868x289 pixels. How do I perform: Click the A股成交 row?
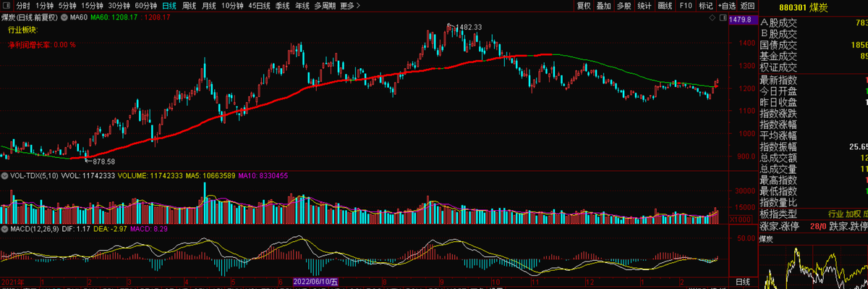click(x=813, y=23)
